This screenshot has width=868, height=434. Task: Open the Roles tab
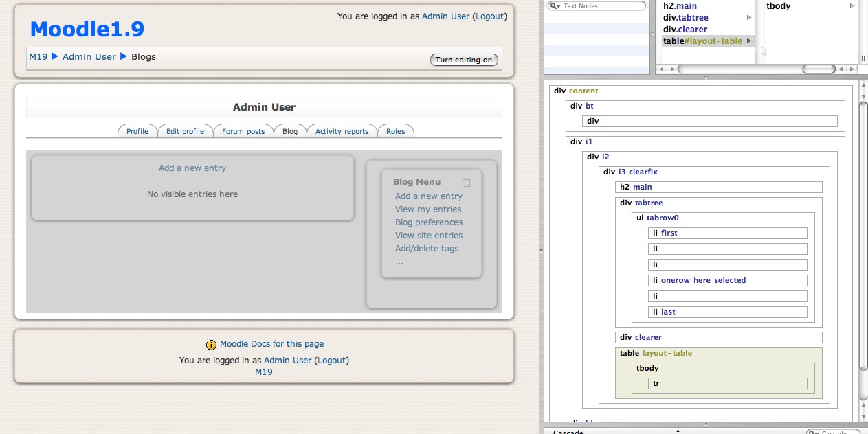point(395,131)
